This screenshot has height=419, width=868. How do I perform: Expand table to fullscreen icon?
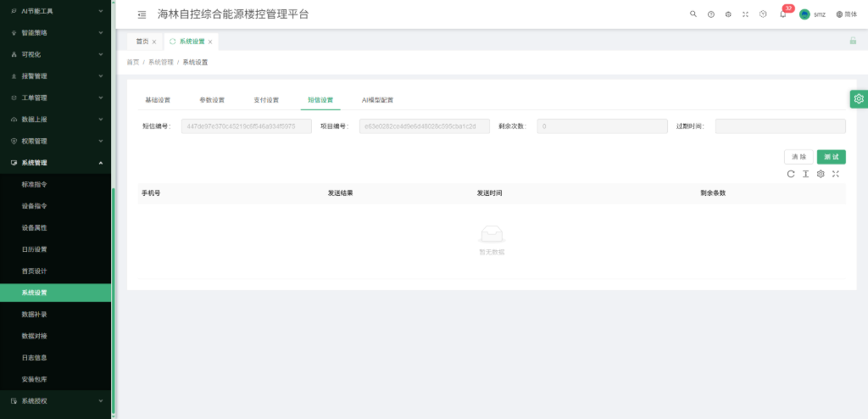pyautogui.click(x=835, y=174)
